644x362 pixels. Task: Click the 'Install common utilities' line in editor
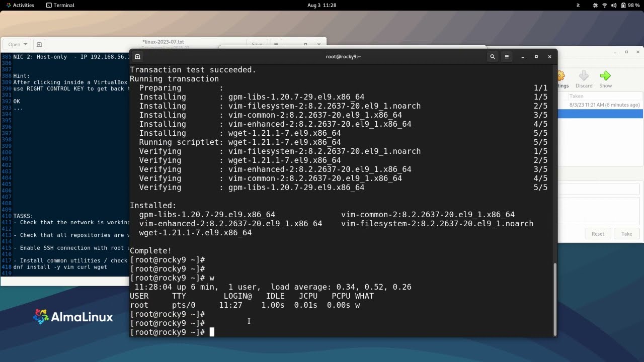point(71,260)
